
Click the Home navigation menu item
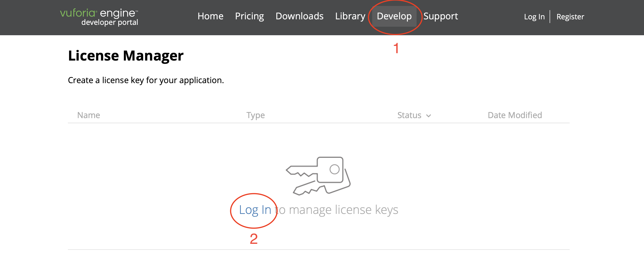(x=210, y=16)
